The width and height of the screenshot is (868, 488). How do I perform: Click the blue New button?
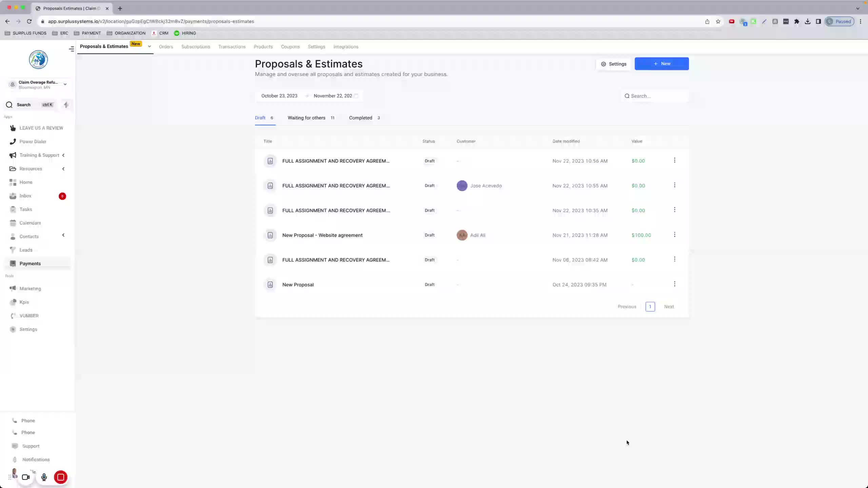coord(662,64)
